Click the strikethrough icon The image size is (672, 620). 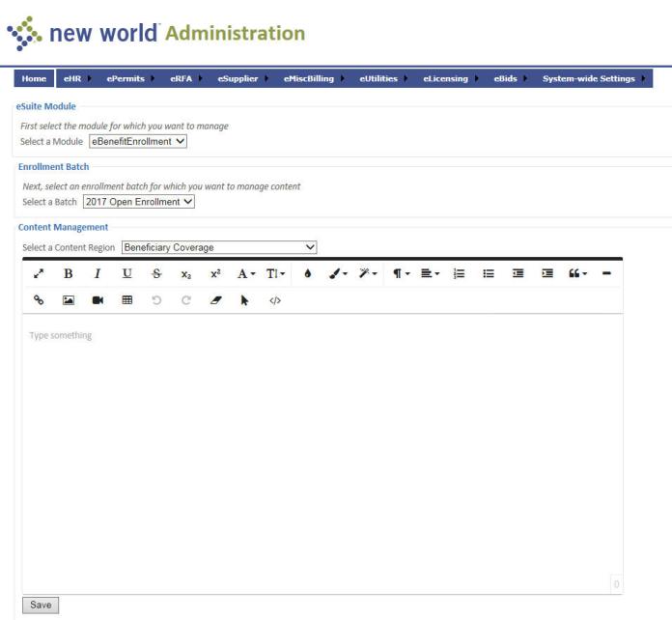coord(156,274)
